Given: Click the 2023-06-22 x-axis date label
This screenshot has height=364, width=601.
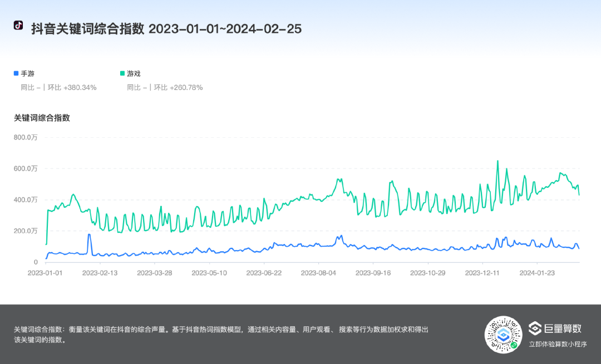Looking at the screenshot, I should click(264, 273).
